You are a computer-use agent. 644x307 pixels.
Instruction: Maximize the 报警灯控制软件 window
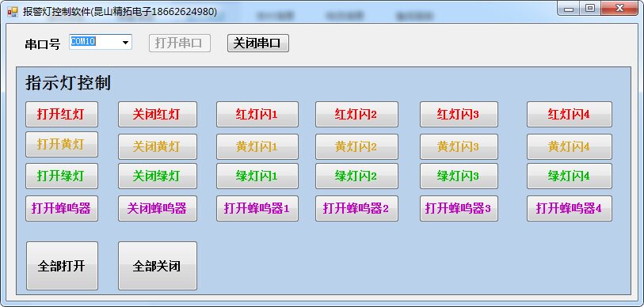click(590, 9)
